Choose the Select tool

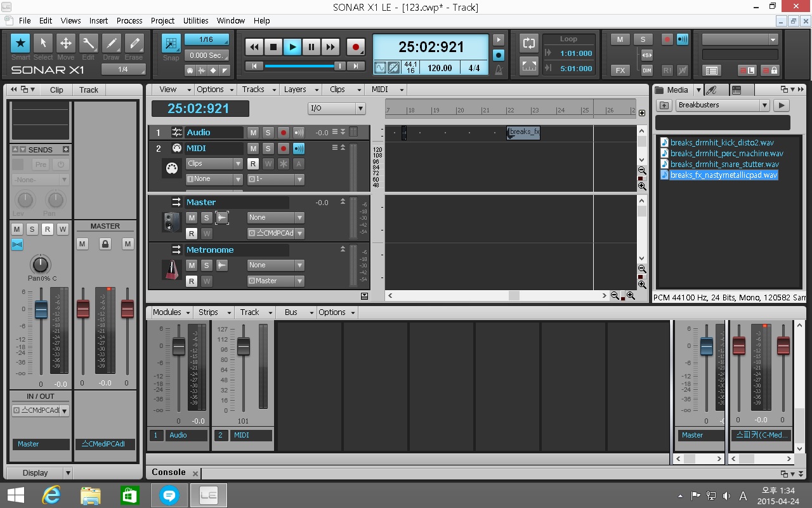(43, 43)
